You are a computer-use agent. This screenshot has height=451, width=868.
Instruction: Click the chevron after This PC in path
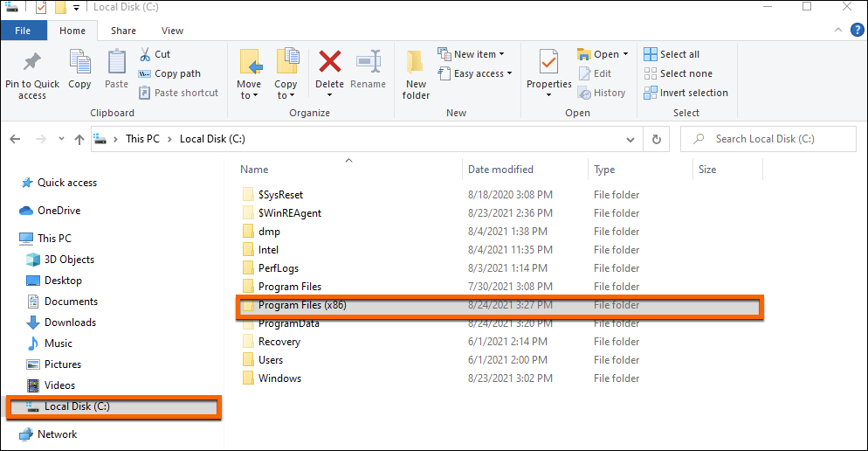pos(169,139)
